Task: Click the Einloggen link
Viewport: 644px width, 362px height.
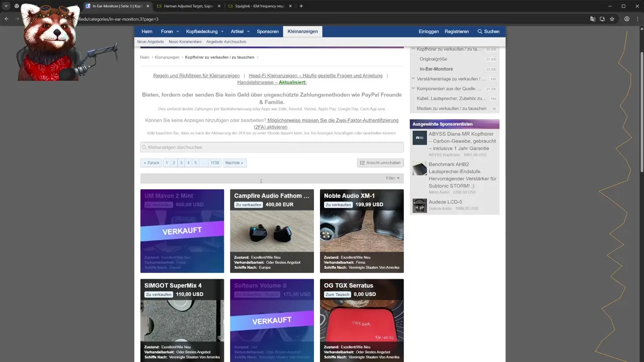Action: pos(429,31)
